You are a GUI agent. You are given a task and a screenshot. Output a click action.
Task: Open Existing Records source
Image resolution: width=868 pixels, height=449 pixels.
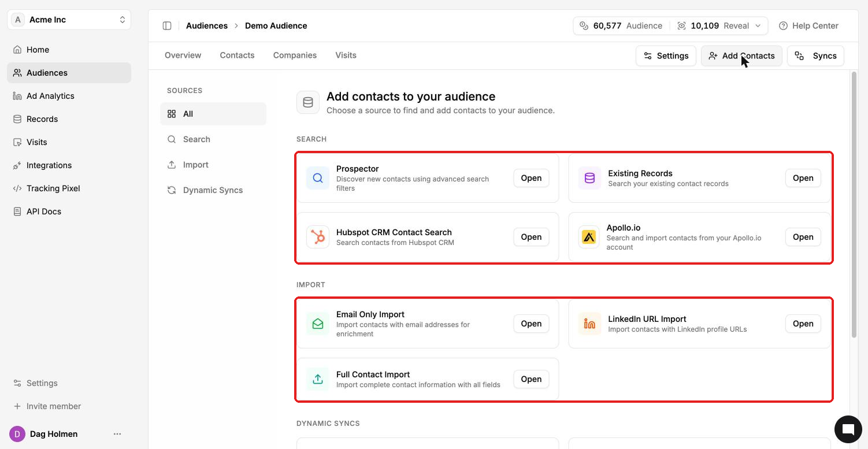click(x=803, y=178)
